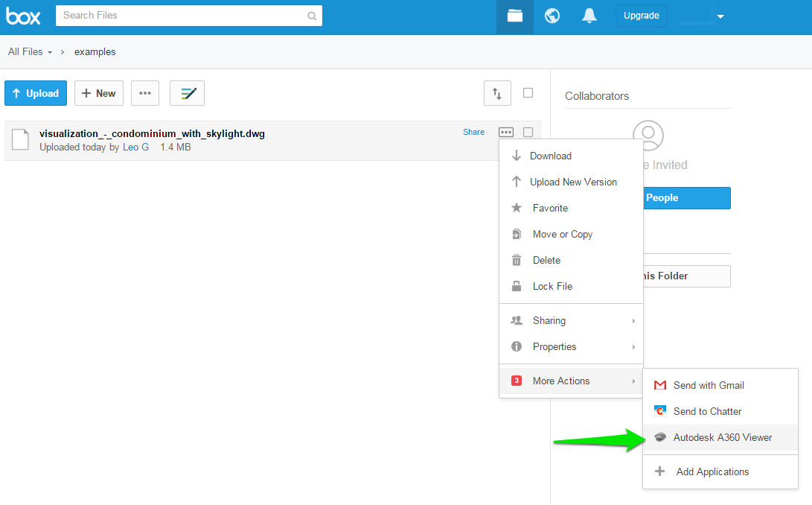
Task: Open the files folder icon in header
Action: 515,16
